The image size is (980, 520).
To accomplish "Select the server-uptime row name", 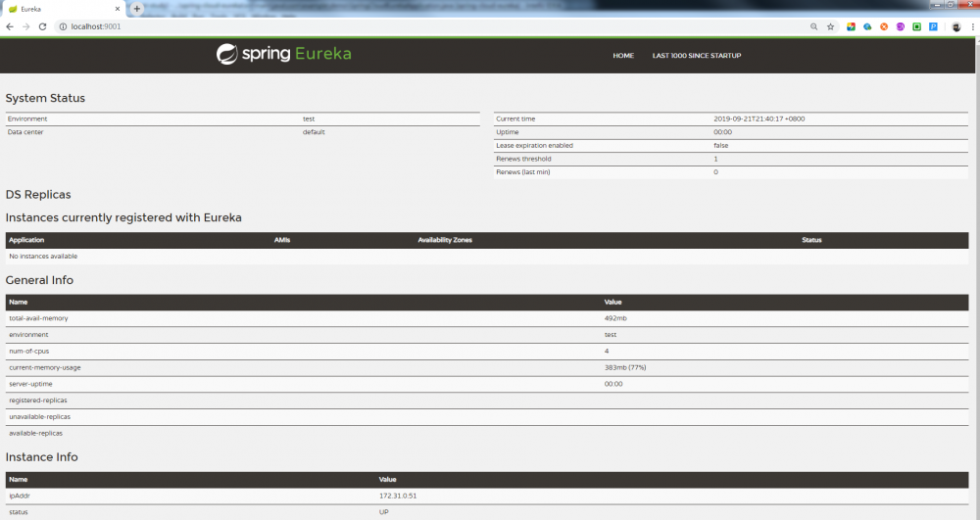I will [30, 384].
